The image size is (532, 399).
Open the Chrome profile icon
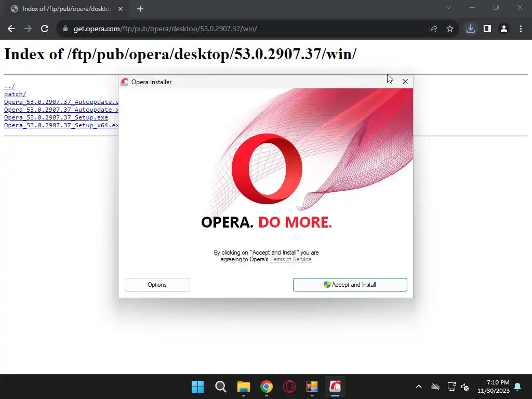coord(504,29)
